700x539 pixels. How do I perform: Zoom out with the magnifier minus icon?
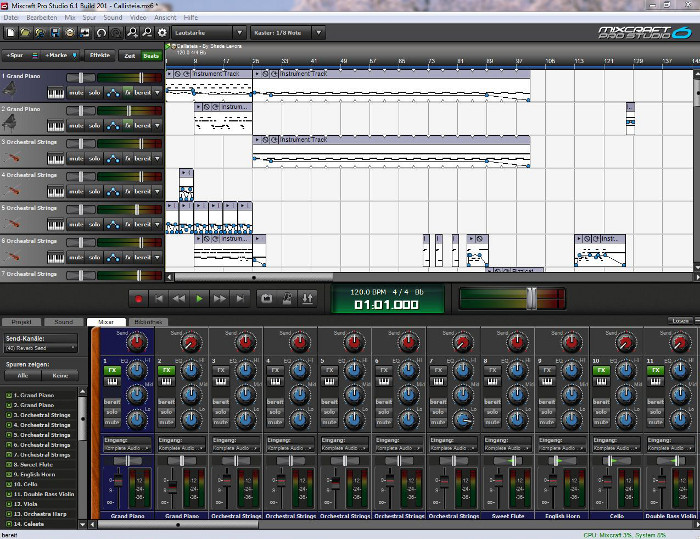[147, 33]
